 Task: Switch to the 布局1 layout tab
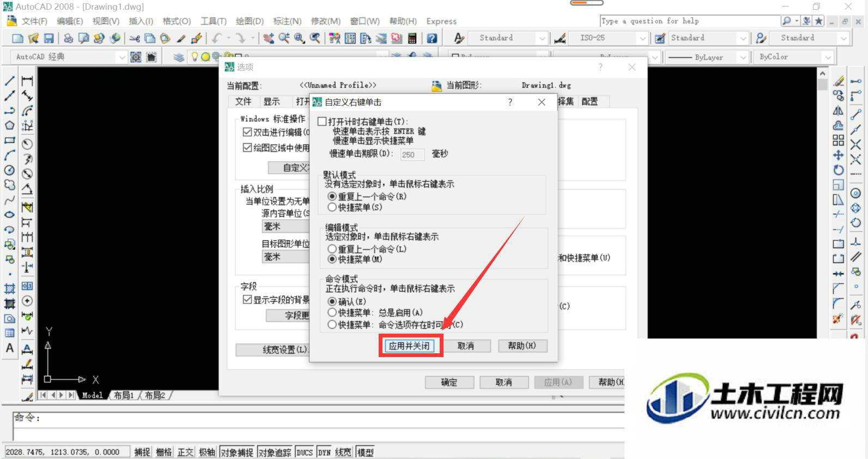click(124, 395)
